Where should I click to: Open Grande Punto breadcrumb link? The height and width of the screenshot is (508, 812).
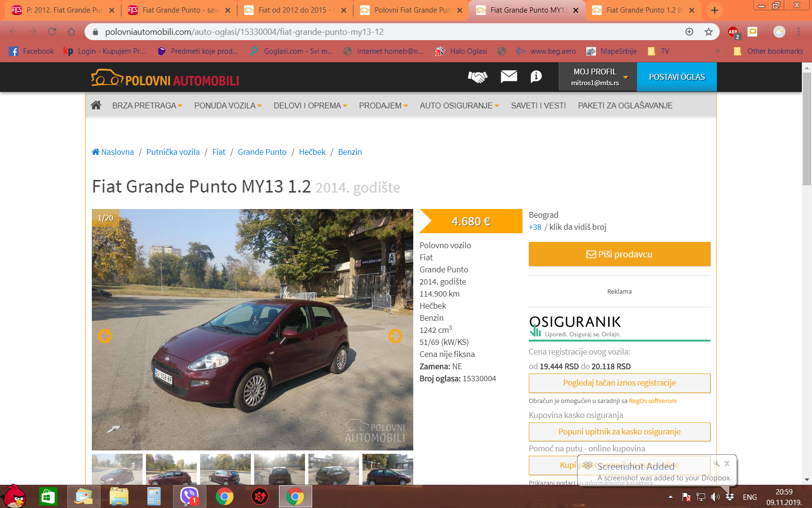coord(262,152)
